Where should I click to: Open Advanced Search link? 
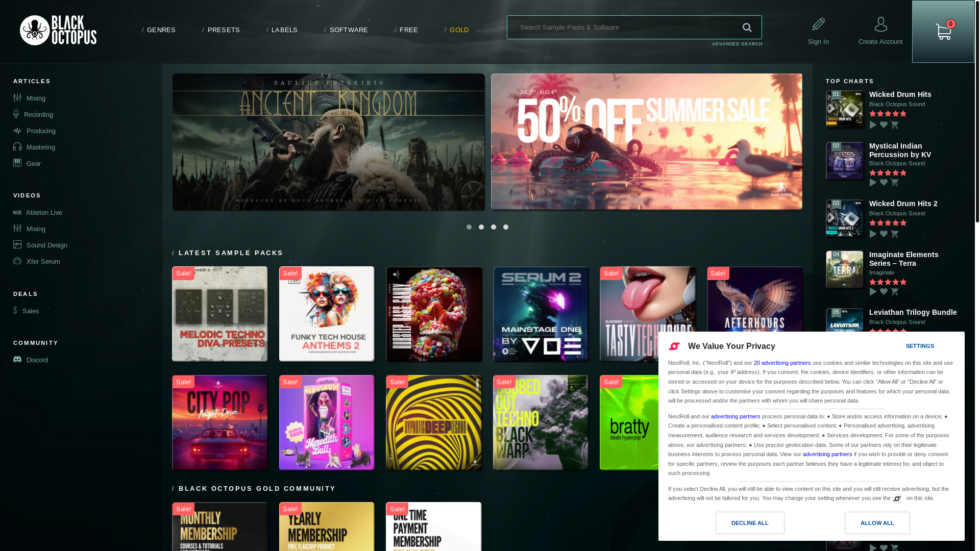coord(737,44)
